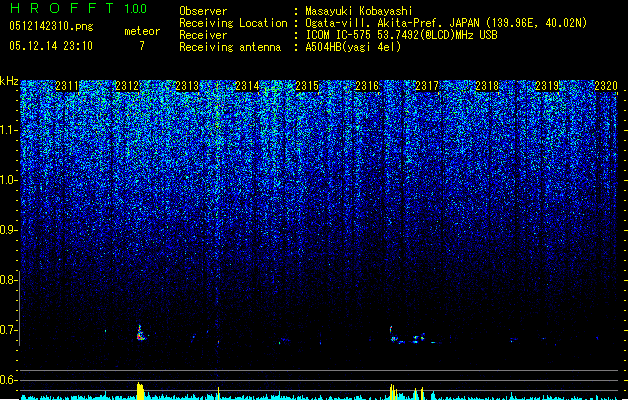Click the 2315 time marker
This screenshot has height=400, width=629.
click(x=307, y=86)
